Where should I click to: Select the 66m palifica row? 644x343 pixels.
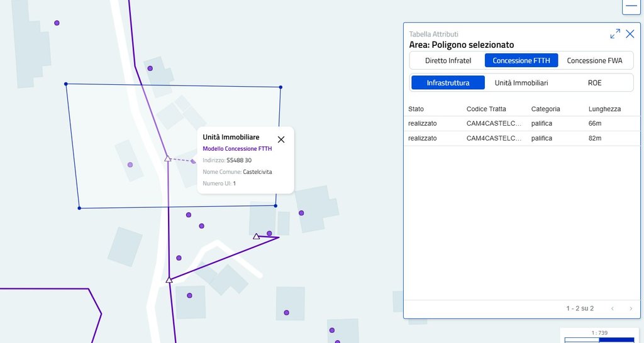[x=514, y=123]
